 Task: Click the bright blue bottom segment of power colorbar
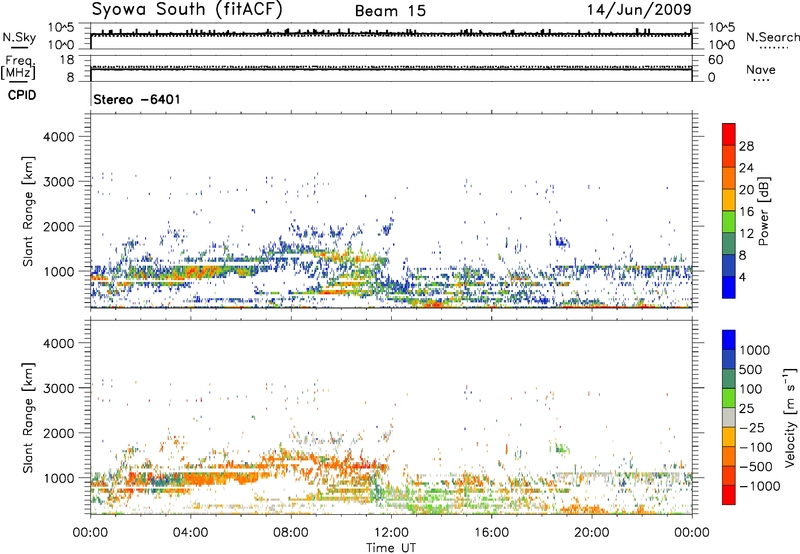pyautogui.click(x=729, y=288)
